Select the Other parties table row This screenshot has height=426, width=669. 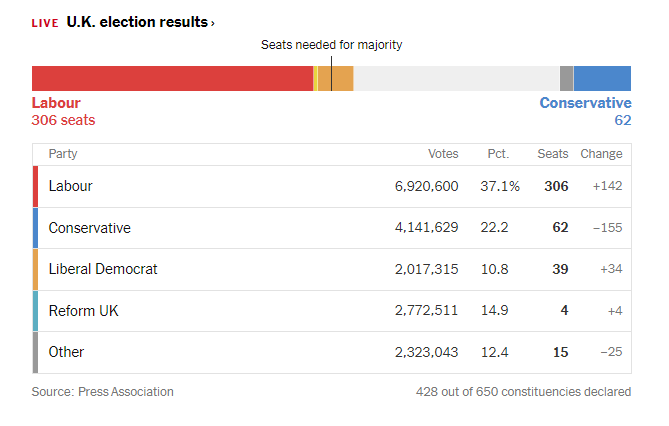coord(332,352)
